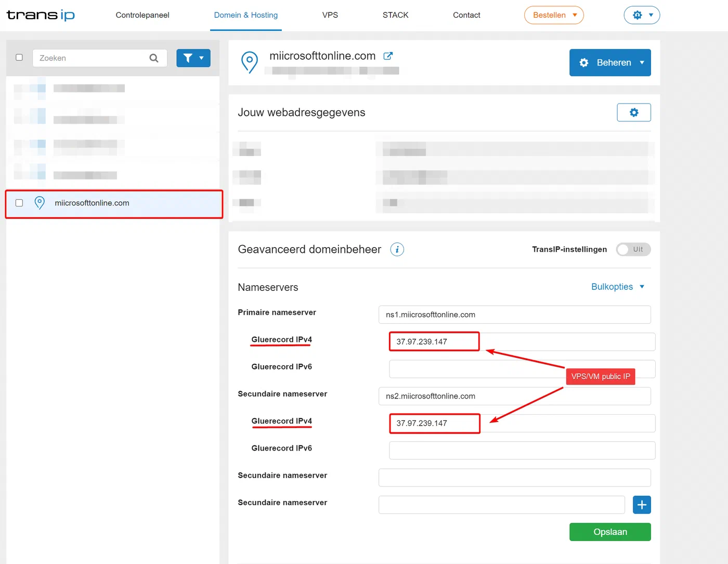
Task: Click the ns2.miicrosofttonline.com nameserver field
Action: [515, 396]
